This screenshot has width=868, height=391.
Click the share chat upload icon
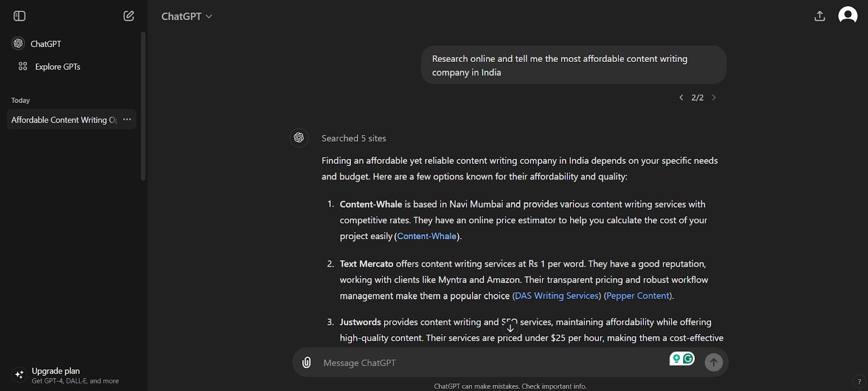[x=820, y=16]
